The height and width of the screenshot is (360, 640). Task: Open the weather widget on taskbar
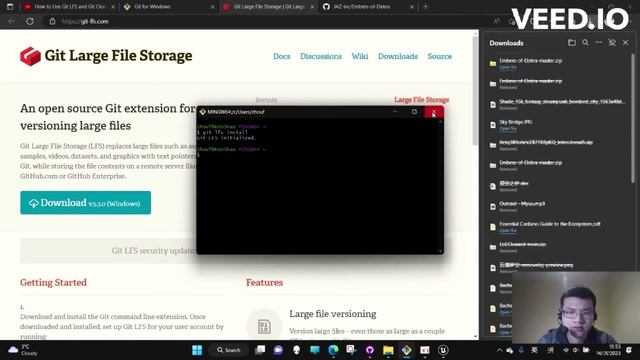24,350
